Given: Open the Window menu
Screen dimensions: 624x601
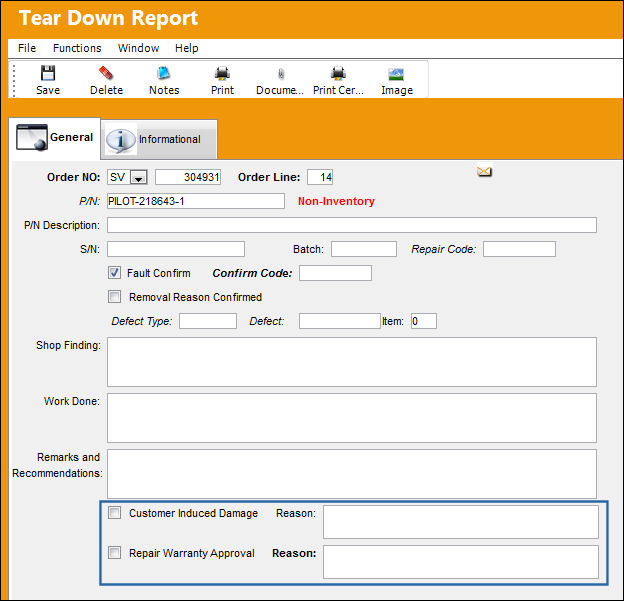Looking at the screenshot, I should [x=138, y=48].
